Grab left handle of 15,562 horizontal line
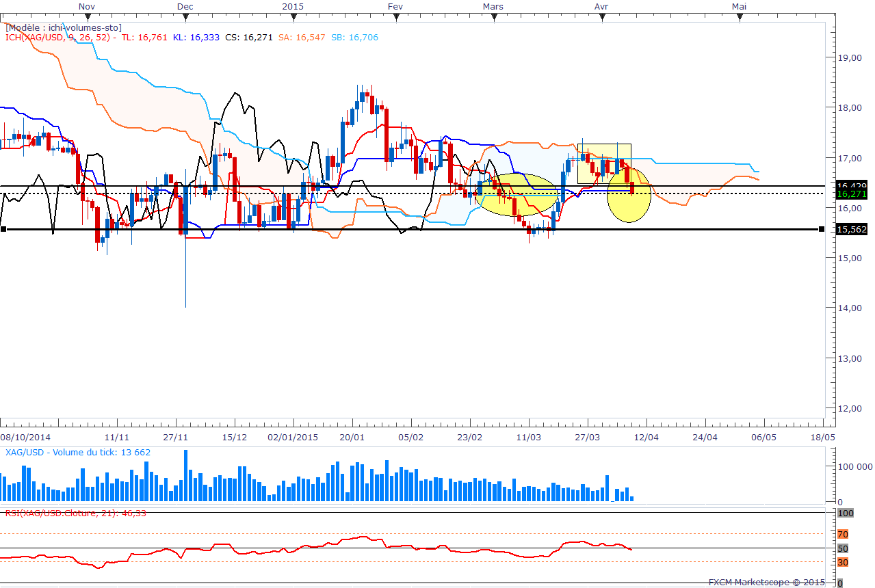Image resolution: width=875 pixels, height=588 pixels. 3,230
